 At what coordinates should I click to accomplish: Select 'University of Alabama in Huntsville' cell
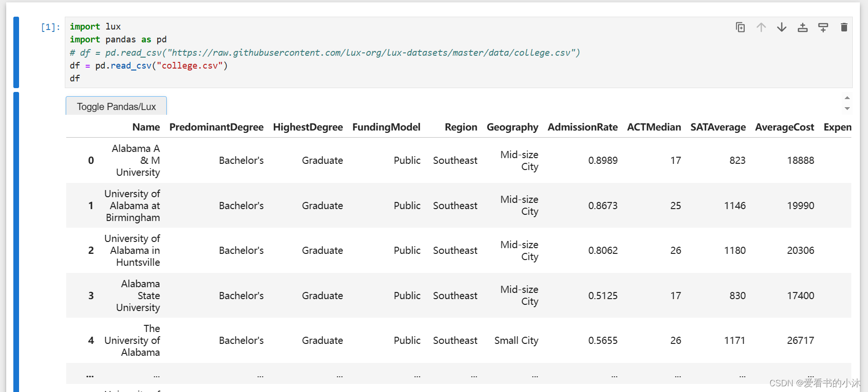(132, 251)
